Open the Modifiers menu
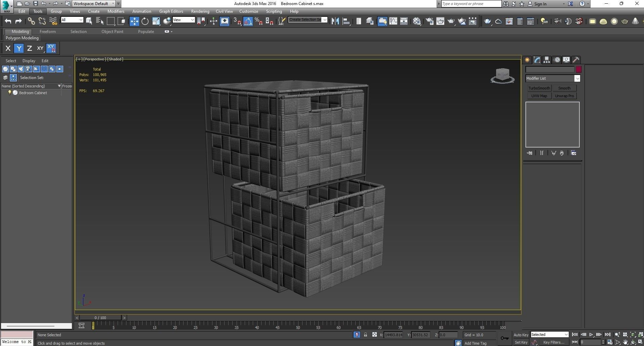This screenshot has height=346, width=644. [116, 11]
